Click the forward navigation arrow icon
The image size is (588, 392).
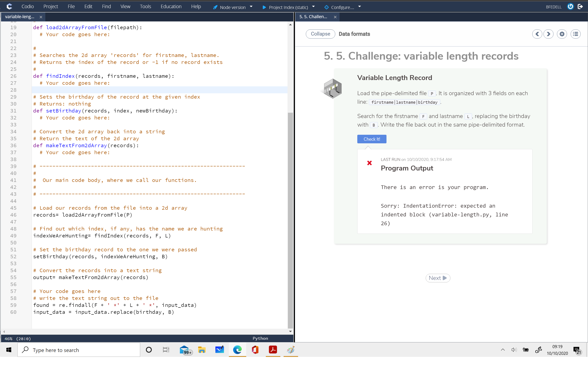coord(549,34)
